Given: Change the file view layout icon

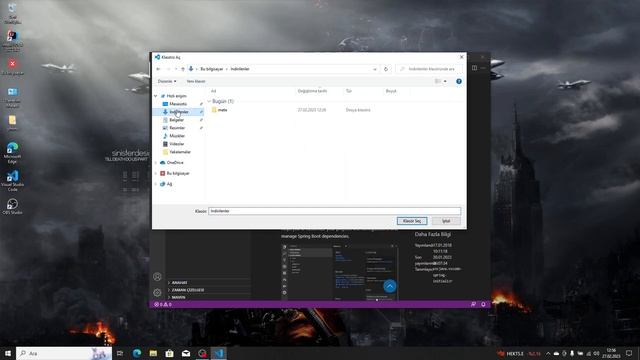Looking at the screenshot, I should (x=438, y=81).
